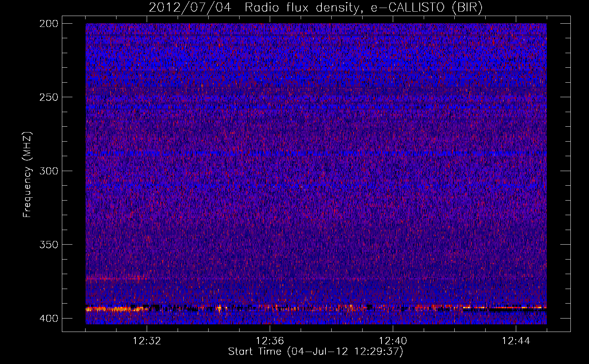
Task: Click the 250 frequency tick label
Action: [48, 97]
